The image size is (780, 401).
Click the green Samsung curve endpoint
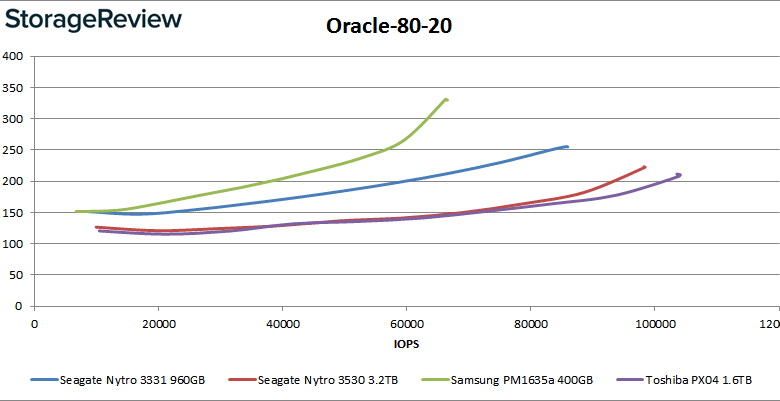pos(446,100)
